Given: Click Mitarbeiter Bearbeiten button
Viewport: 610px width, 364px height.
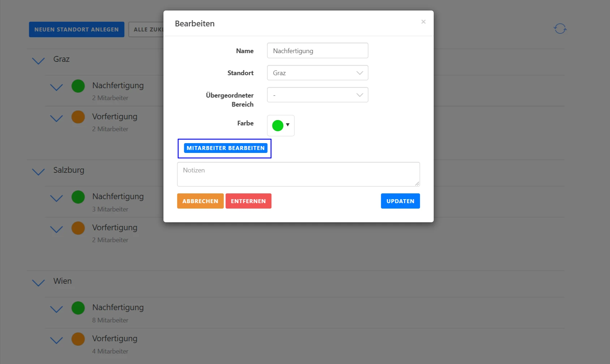Looking at the screenshot, I should [225, 148].
